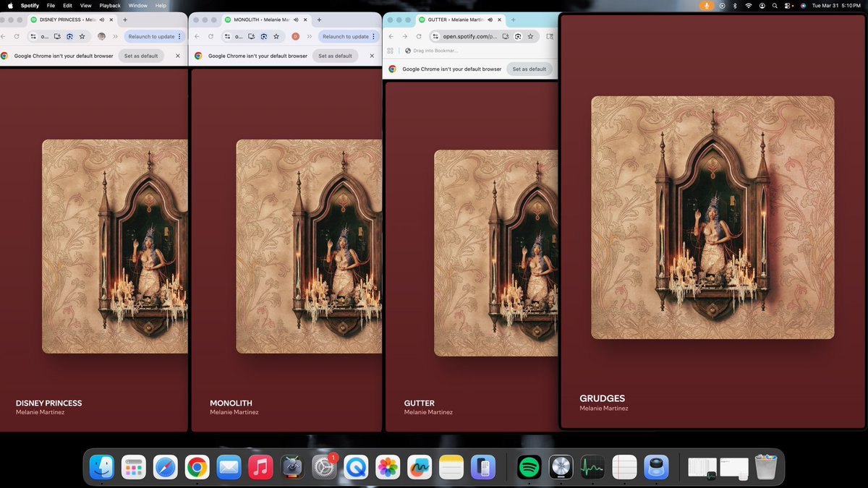Click the DISNEY PRINCESS album artwork
This screenshot has width=868, height=488.
[x=115, y=247]
